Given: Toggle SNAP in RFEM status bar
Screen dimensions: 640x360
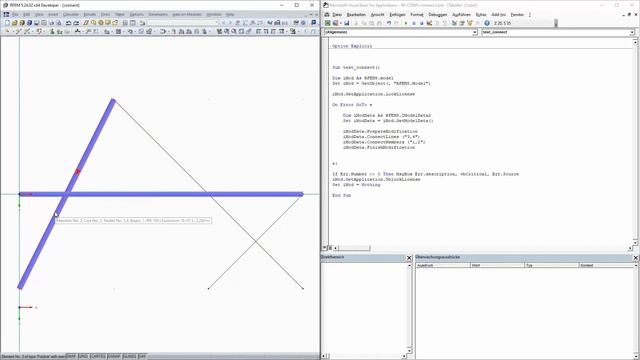Looking at the screenshot, I should click(71, 356).
